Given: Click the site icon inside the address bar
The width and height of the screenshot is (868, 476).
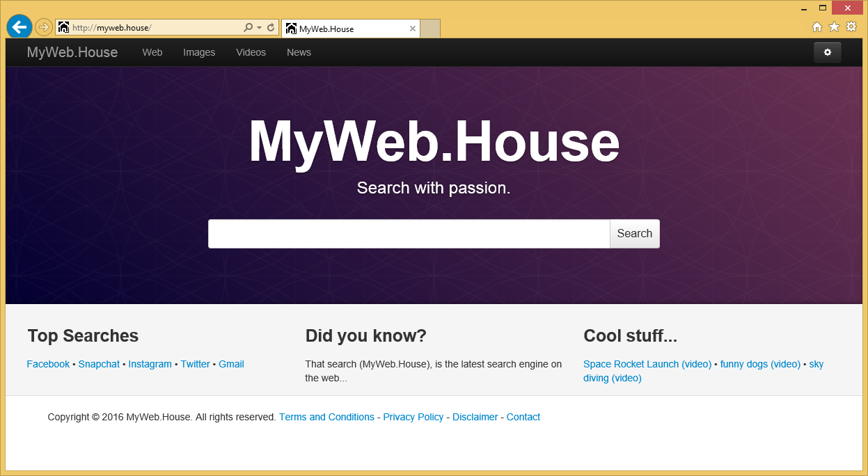Looking at the screenshot, I should tap(63, 28).
